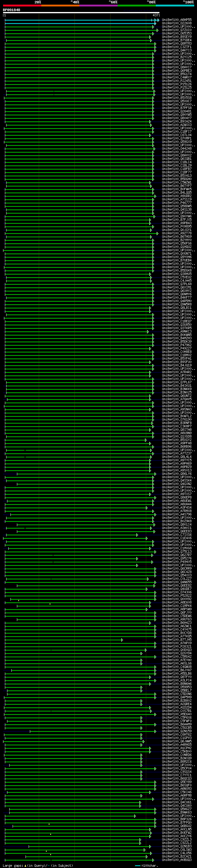Open hit UniRef100_Q75C13
197x868 pixels.
(x=177, y=551)
